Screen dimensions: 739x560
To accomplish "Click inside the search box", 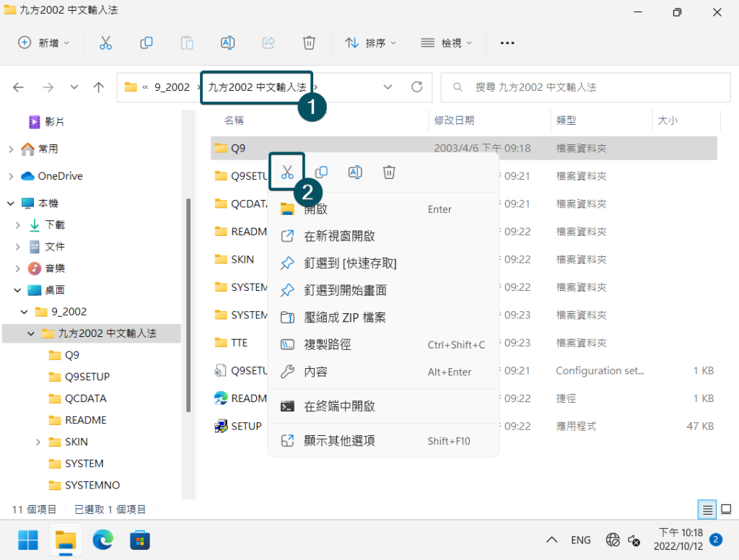I will pos(585,87).
